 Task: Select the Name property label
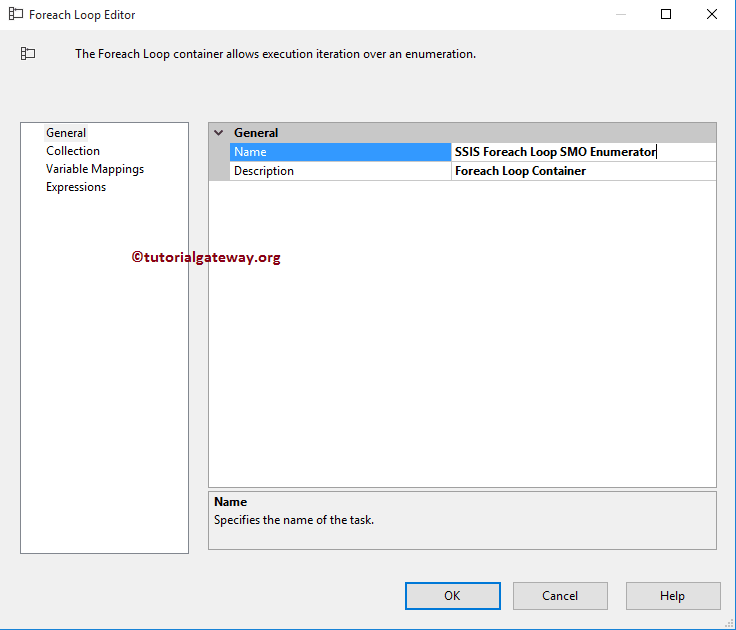point(340,152)
